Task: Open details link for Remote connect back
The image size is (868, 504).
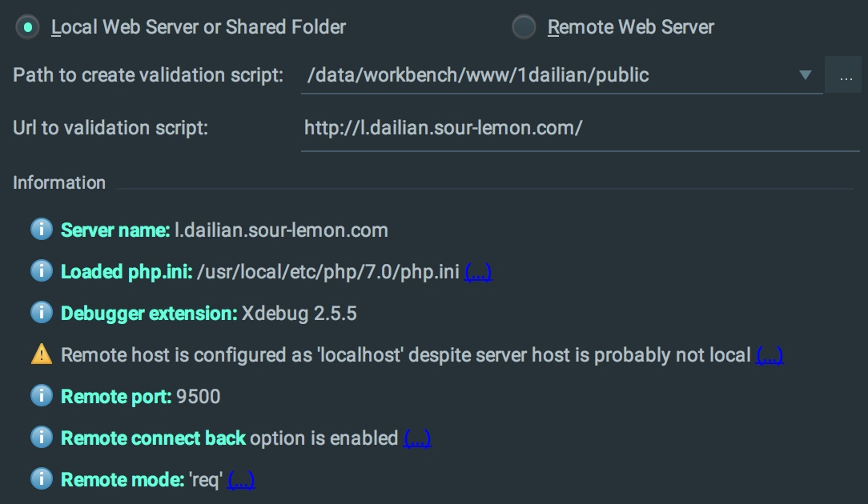Action: pyautogui.click(x=417, y=438)
